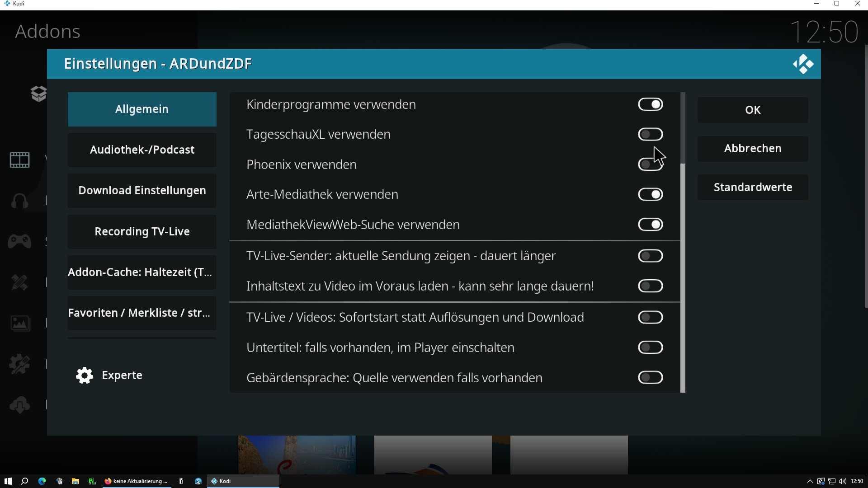Click the Experte gear icon

click(85, 375)
